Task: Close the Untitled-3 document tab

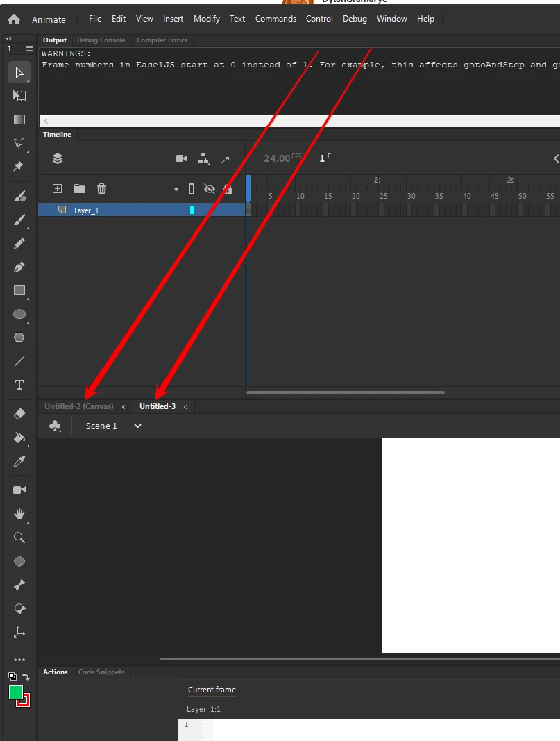Action: tap(185, 407)
